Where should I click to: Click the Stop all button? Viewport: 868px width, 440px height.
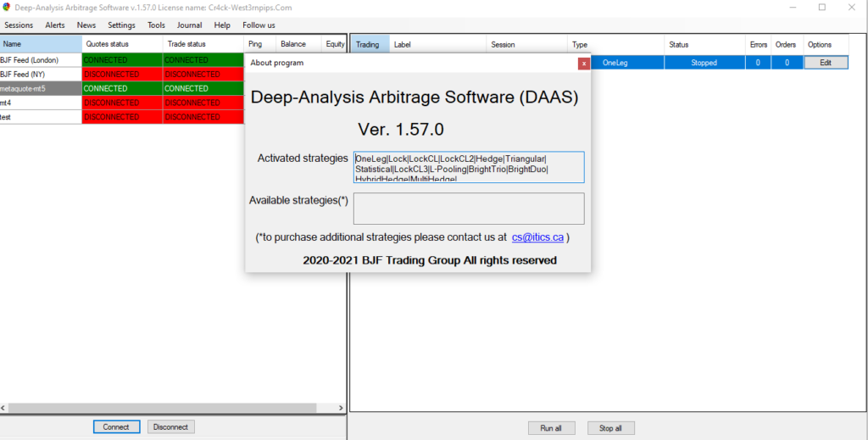coord(610,428)
